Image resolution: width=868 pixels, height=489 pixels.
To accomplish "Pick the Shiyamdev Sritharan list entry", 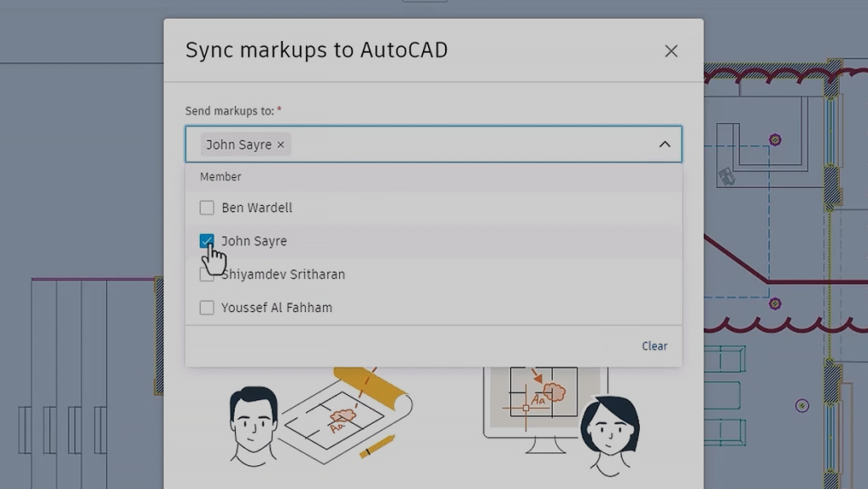I will click(283, 274).
